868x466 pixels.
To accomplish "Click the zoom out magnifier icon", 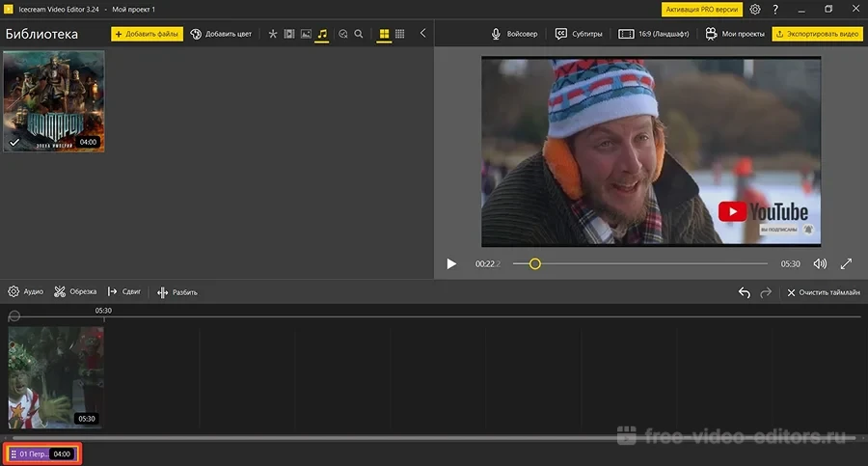I will (343, 34).
